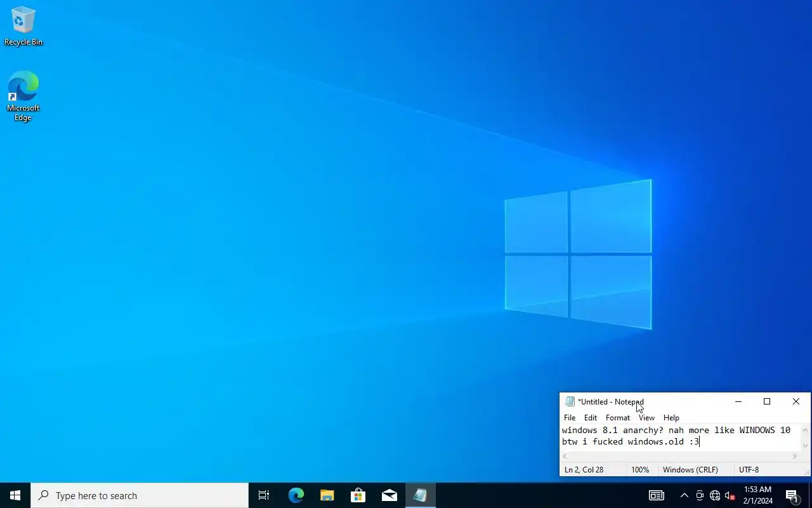
Task: Open News and interests on the taskbar
Action: pos(657,495)
